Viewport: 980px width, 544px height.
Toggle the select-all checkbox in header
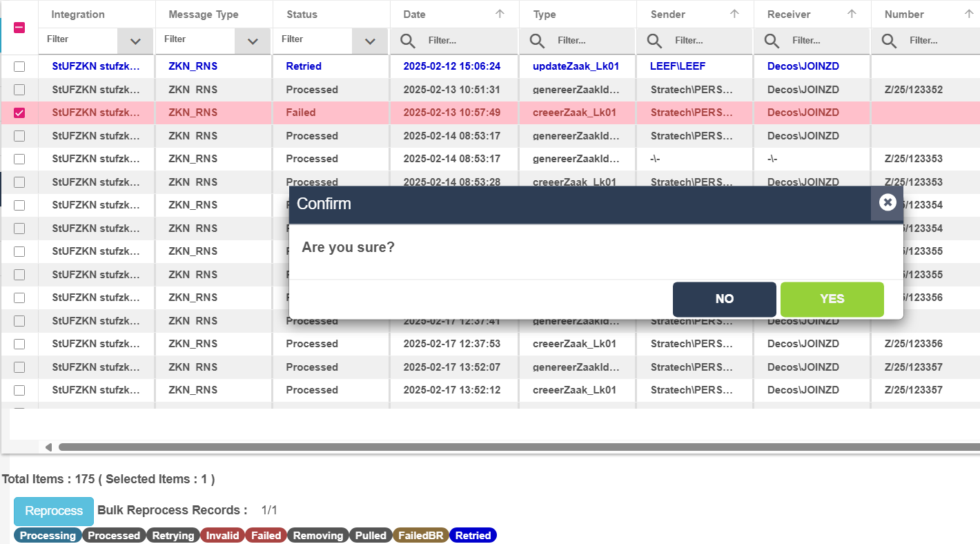click(19, 27)
